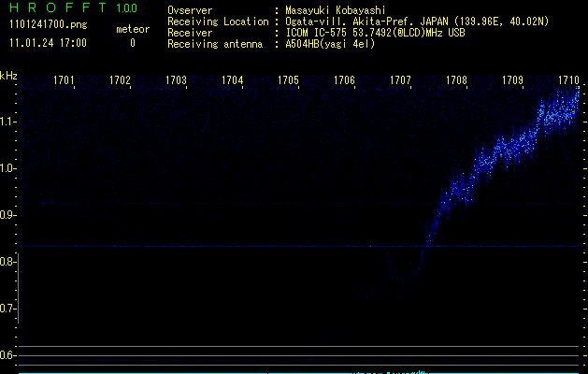
Task: Click the 0.7 kHz frequency label
Action: (7, 309)
